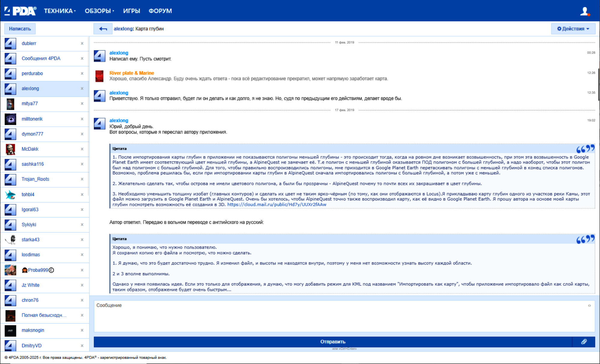Open River plate & Marine's red avatar
The height and width of the screenshot is (364, 600).
(x=99, y=76)
